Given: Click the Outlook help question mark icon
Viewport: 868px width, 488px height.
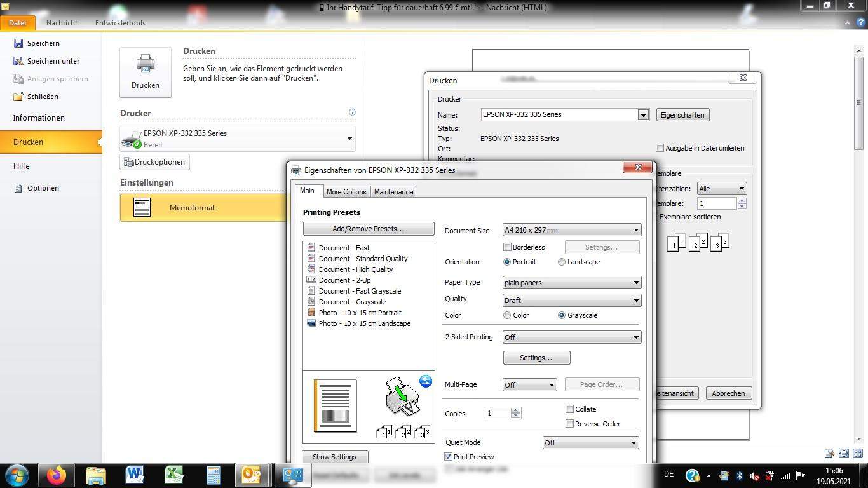Looking at the screenshot, I should tap(860, 23).
